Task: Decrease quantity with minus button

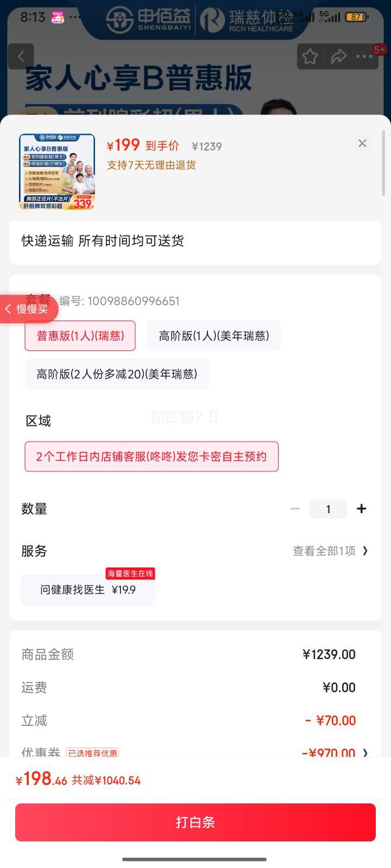Action: click(295, 509)
